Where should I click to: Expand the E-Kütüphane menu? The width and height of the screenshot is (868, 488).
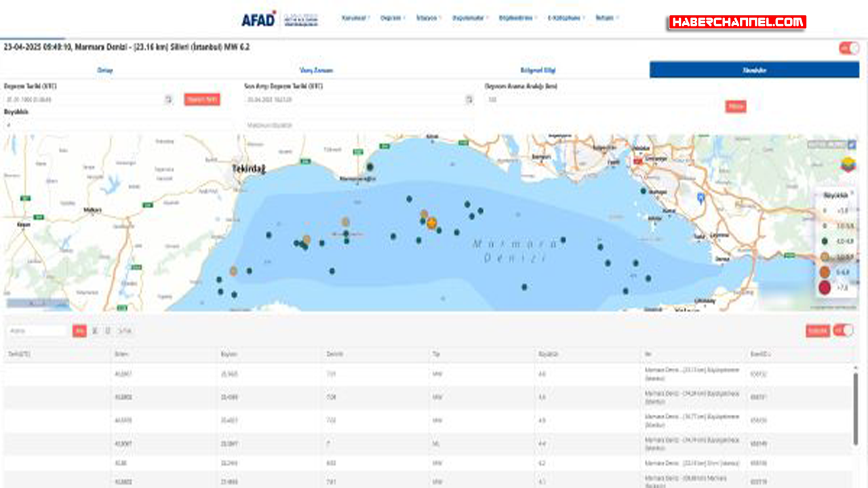click(x=567, y=18)
